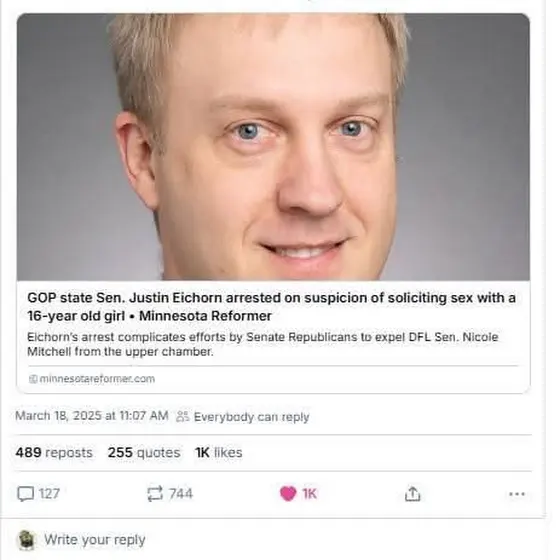Unlike the post via pink heart

coord(288,494)
